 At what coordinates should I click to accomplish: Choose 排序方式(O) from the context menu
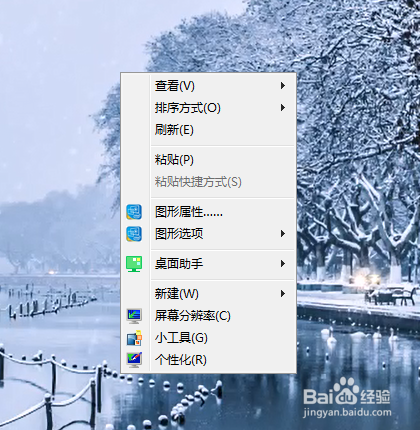208,108
